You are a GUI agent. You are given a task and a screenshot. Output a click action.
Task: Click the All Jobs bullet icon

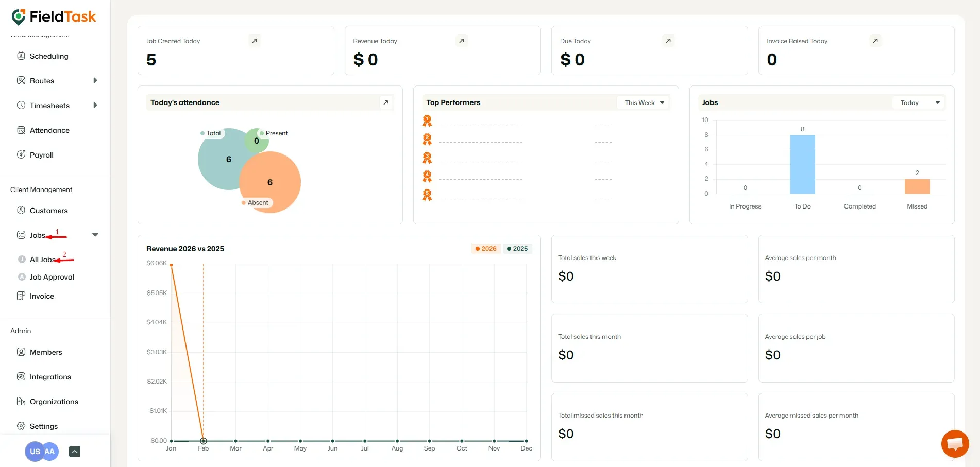(x=22, y=260)
